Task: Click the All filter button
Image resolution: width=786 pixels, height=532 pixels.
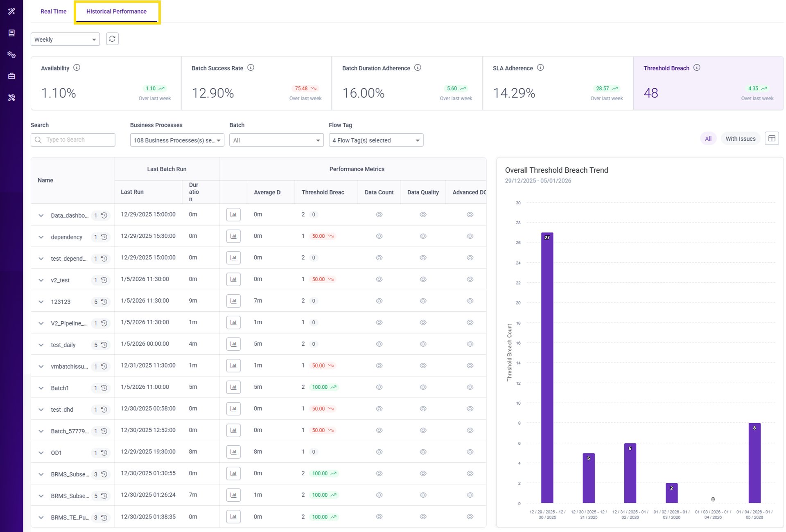Action: coord(708,139)
